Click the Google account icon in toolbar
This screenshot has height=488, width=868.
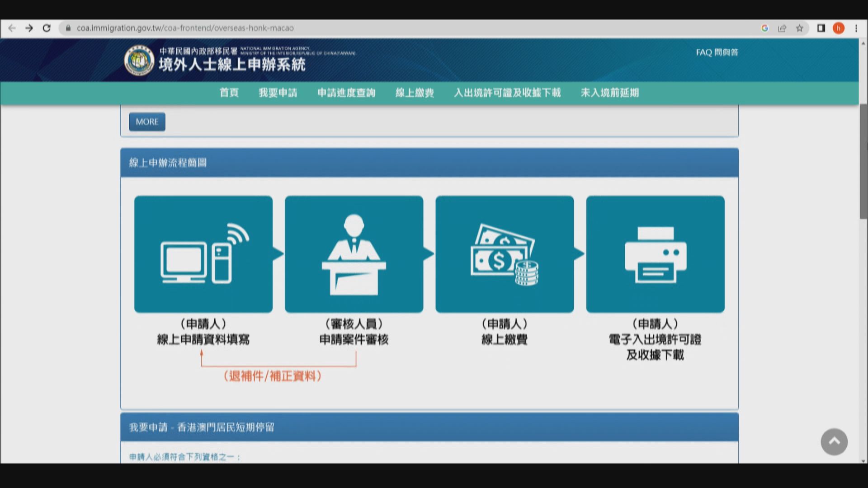pos(764,28)
